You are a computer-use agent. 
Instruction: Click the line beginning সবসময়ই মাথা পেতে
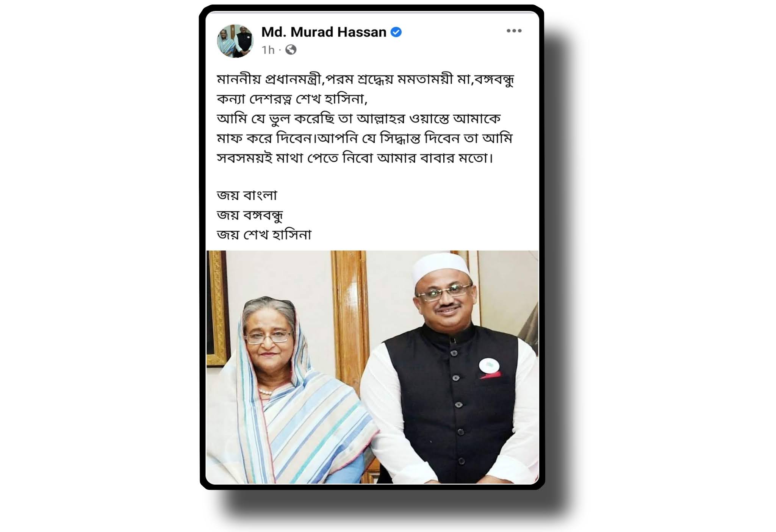click(x=355, y=158)
